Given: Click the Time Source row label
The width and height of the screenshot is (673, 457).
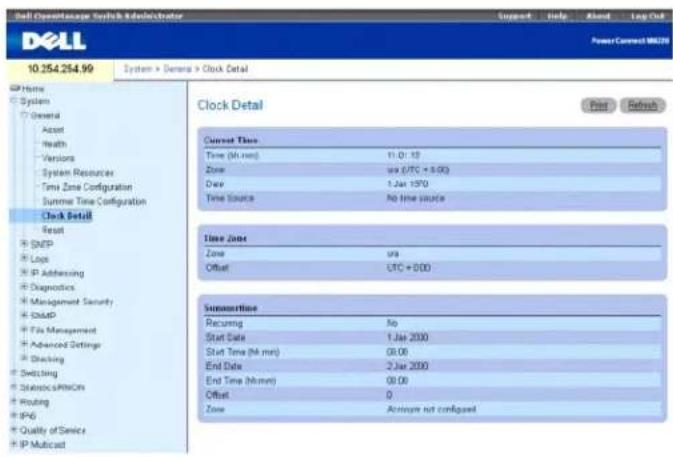Looking at the screenshot, I should 230,198.
